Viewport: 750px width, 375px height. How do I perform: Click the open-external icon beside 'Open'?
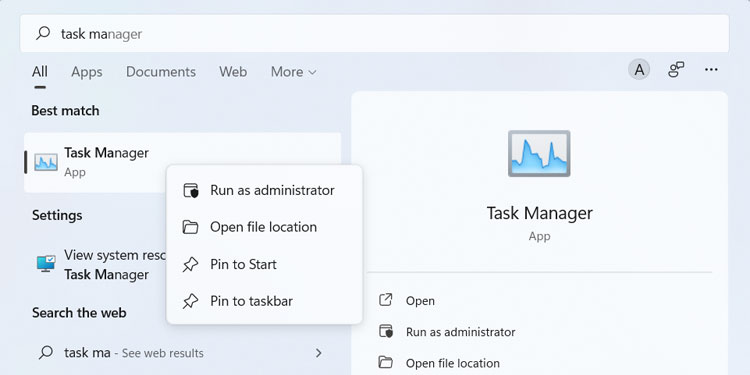[386, 300]
